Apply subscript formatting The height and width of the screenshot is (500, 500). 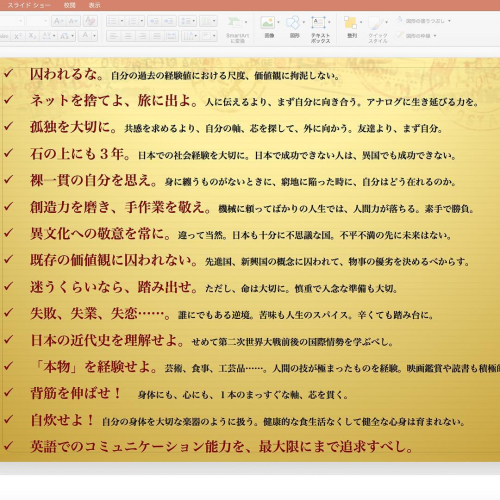click(32, 36)
